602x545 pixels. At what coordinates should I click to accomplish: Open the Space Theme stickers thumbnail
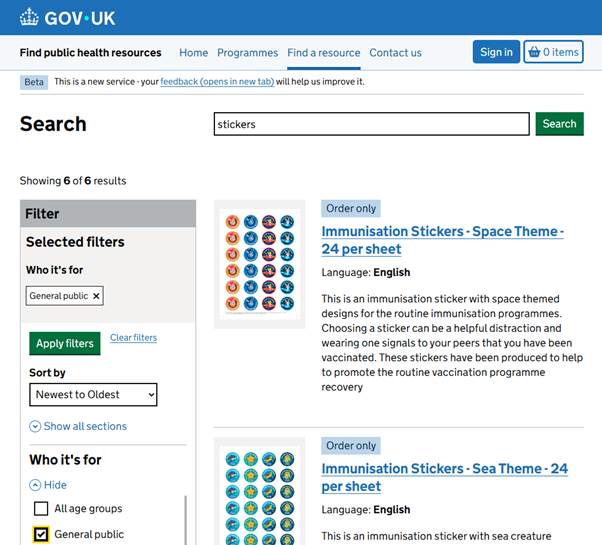[x=259, y=264]
